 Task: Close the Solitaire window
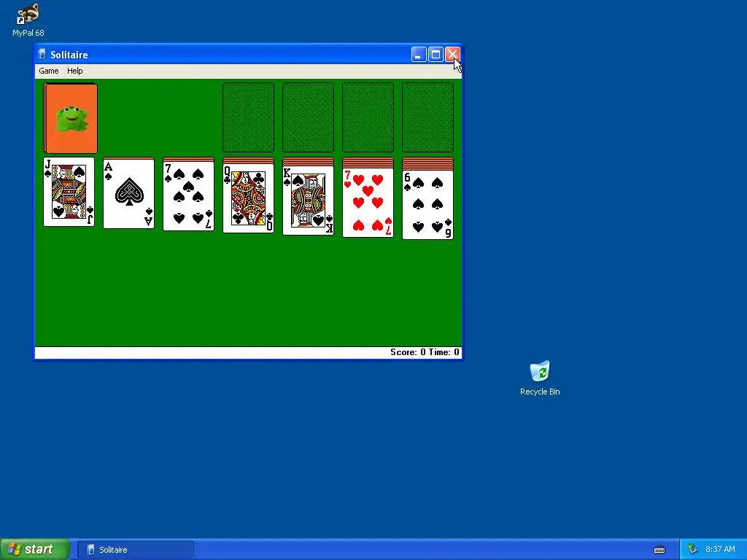[452, 55]
